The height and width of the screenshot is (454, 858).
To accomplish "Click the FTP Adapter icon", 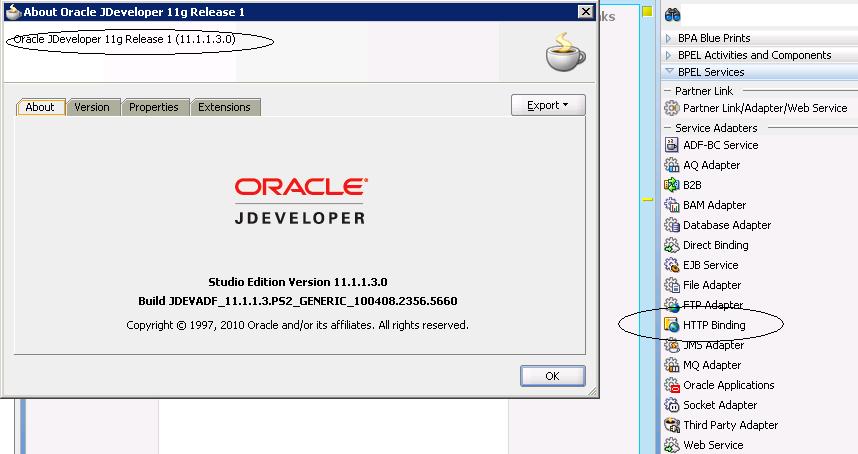I will click(671, 305).
